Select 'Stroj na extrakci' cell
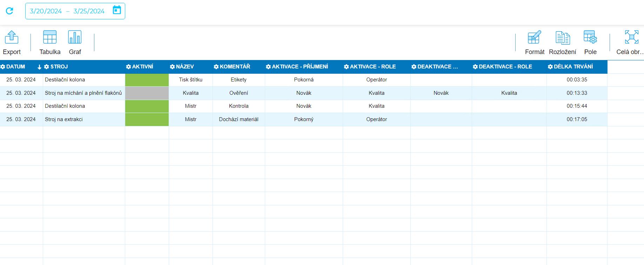The height and width of the screenshot is (265, 644). tap(83, 119)
